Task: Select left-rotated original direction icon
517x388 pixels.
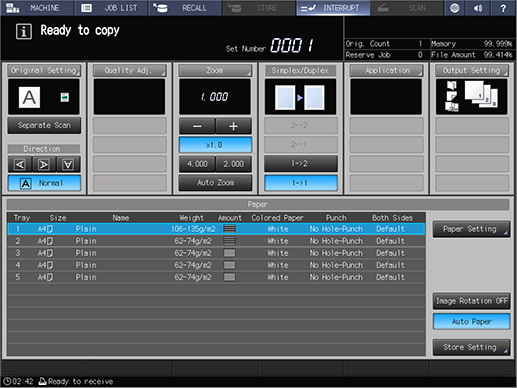Action: point(20,164)
